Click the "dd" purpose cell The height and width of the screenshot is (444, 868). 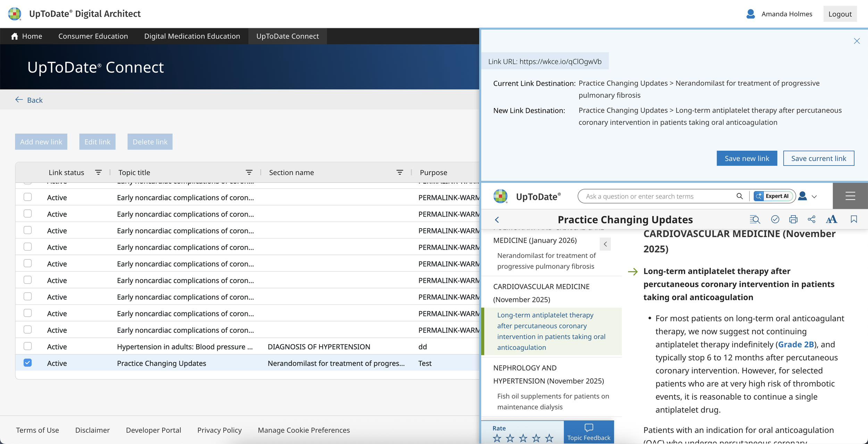(x=423, y=346)
